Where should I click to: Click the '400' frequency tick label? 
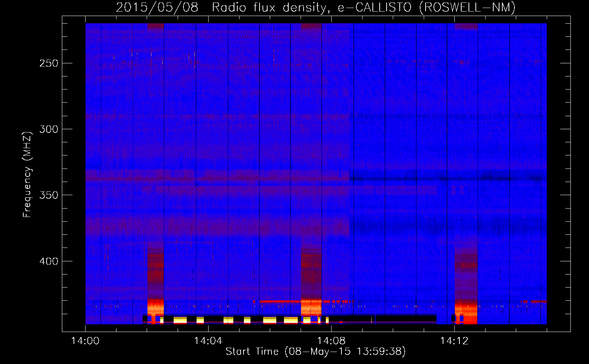49,261
